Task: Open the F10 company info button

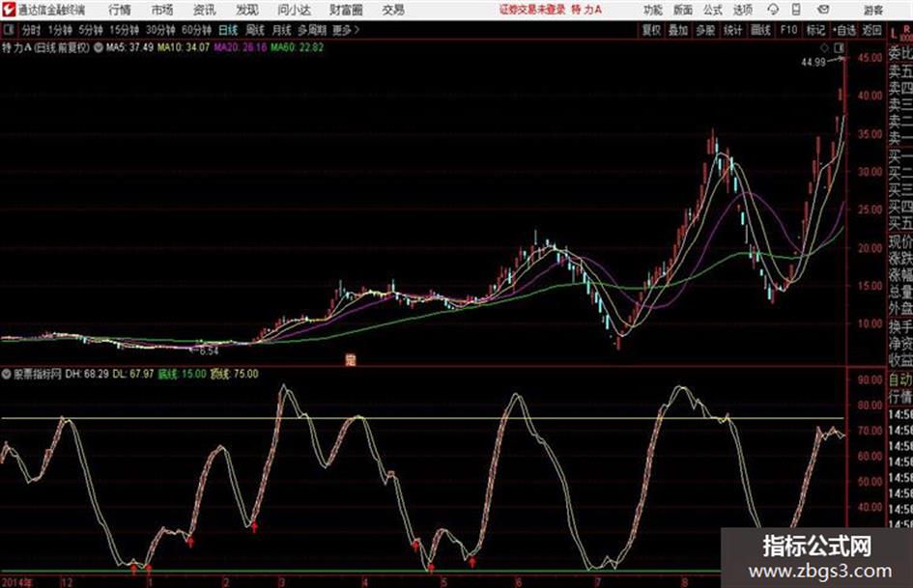Action: 788,30
